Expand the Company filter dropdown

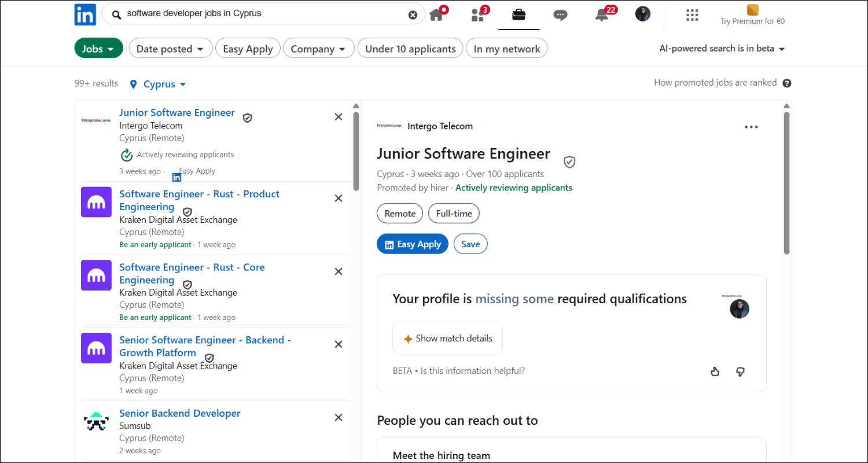(x=318, y=48)
